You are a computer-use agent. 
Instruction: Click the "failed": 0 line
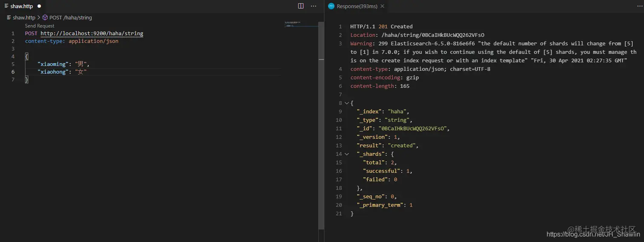tap(380, 180)
